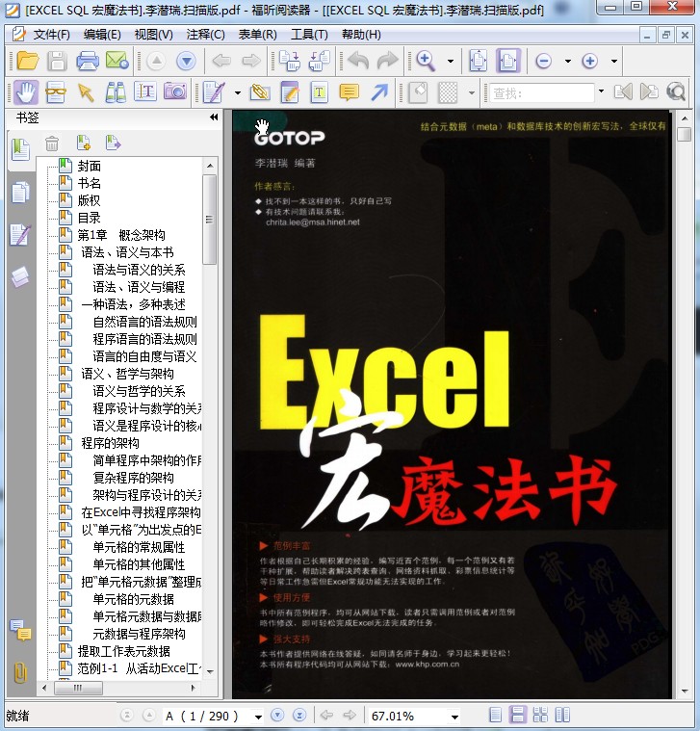The image size is (700, 731).
Task: Open the 文件(F) menu
Action: point(51,35)
